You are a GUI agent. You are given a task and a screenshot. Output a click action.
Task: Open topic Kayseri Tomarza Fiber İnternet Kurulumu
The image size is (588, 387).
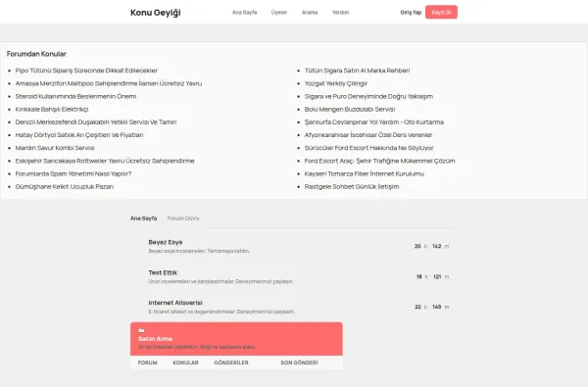coord(365,173)
